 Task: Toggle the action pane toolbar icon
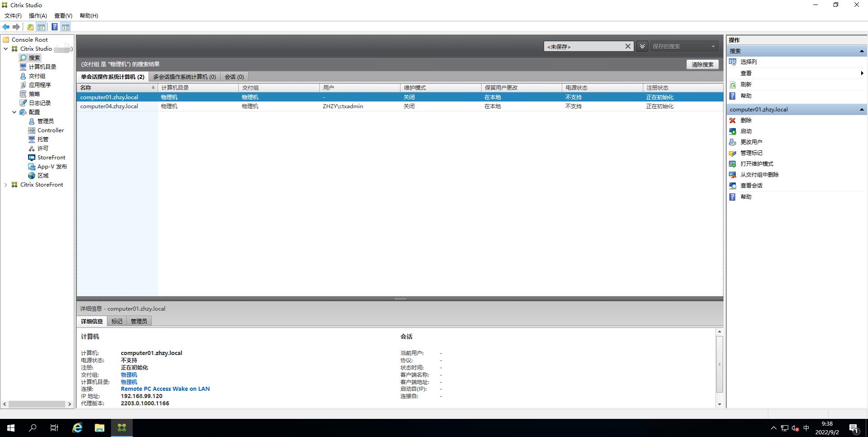(66, 27)
